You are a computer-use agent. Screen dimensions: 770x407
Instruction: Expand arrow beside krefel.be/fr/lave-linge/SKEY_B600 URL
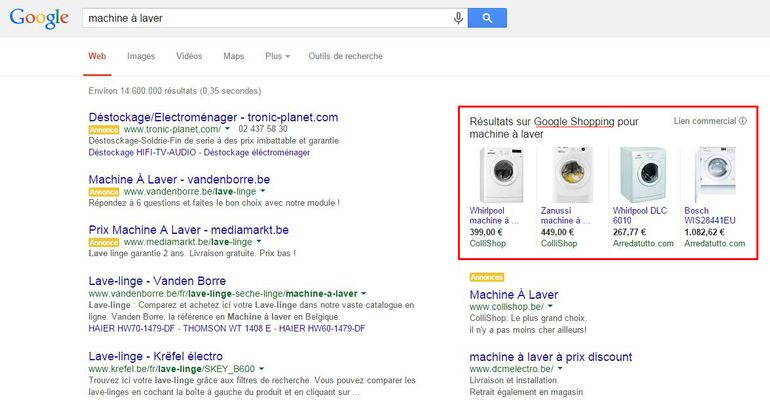point(261,369)
